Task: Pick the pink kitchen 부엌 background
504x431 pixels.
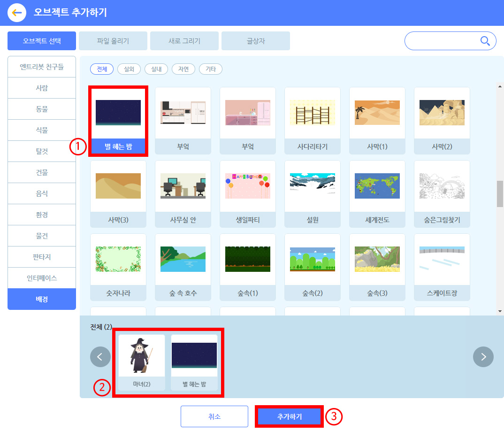Action: tap(248, 121)
